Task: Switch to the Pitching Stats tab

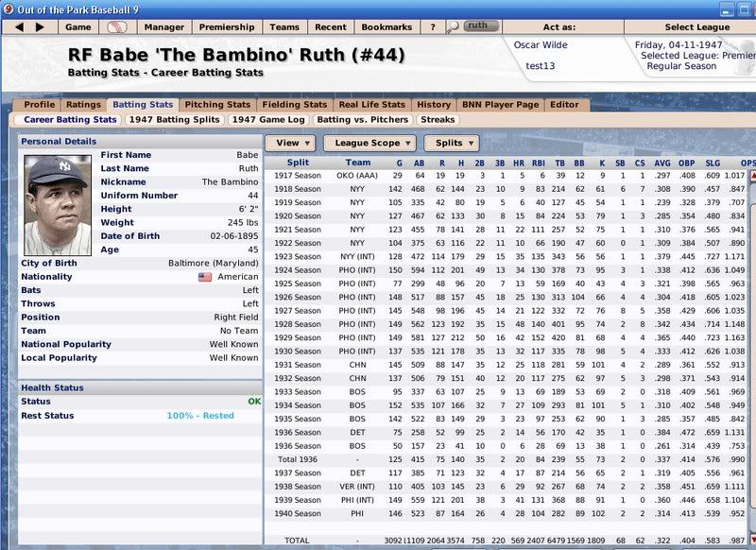Action: point(217,104)
